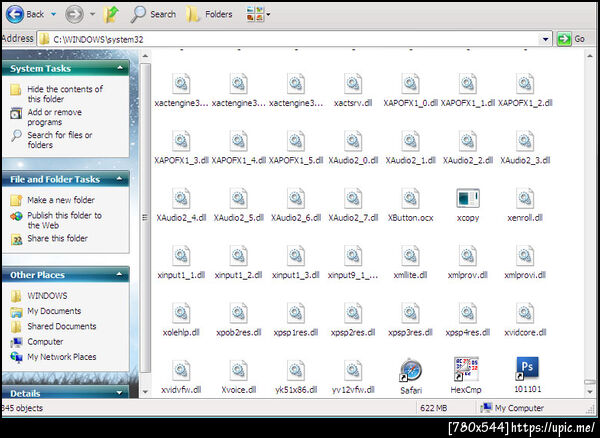Select XAPOFX1_1.dll file icon
The width and height of the screenshot is (600, 438).
tap(468, 83)
